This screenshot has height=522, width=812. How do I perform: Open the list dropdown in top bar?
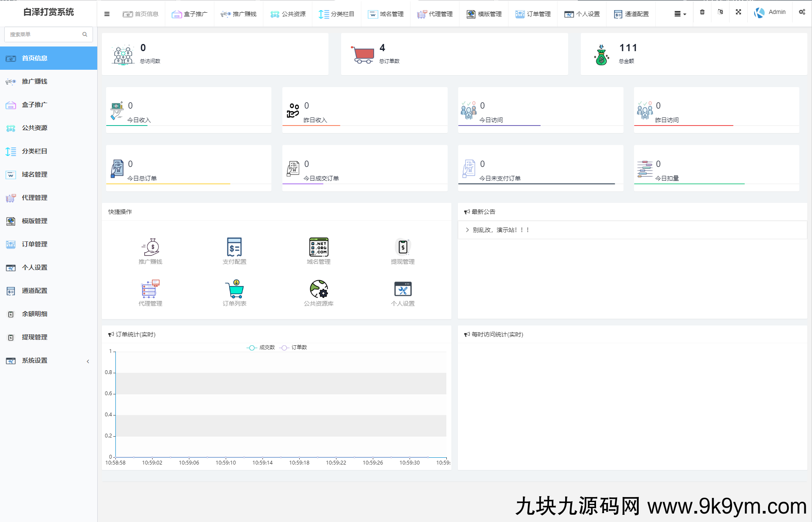point(680,14)
